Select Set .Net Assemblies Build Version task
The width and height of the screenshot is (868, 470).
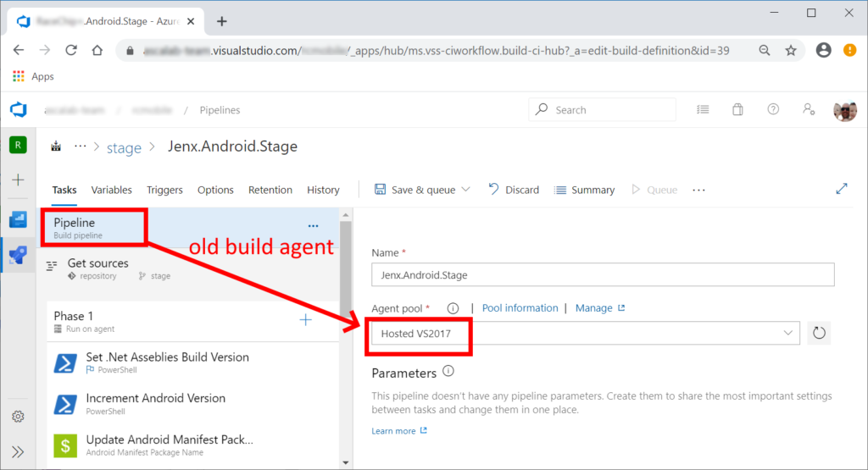pyautogui.click(x=192, y=362)
